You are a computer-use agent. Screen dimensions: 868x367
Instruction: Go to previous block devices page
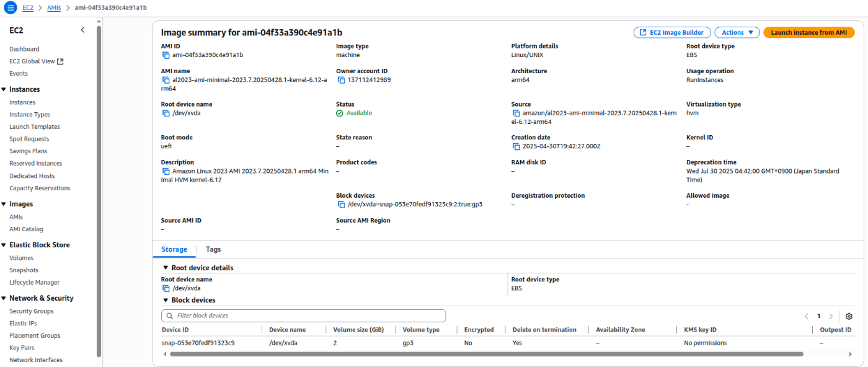coord(806,316)
